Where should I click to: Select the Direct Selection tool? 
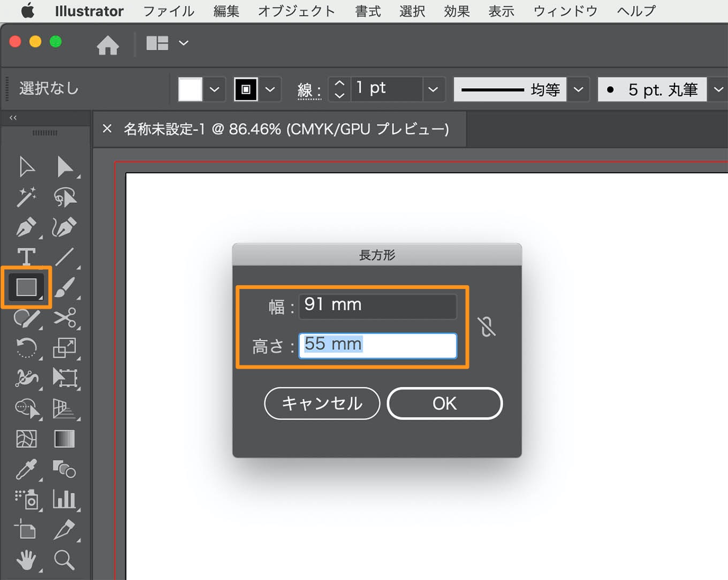[x=65, y=167]
